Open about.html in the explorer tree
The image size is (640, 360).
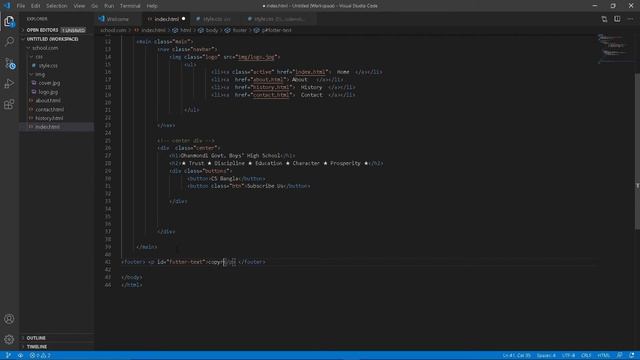click(48, 100)
